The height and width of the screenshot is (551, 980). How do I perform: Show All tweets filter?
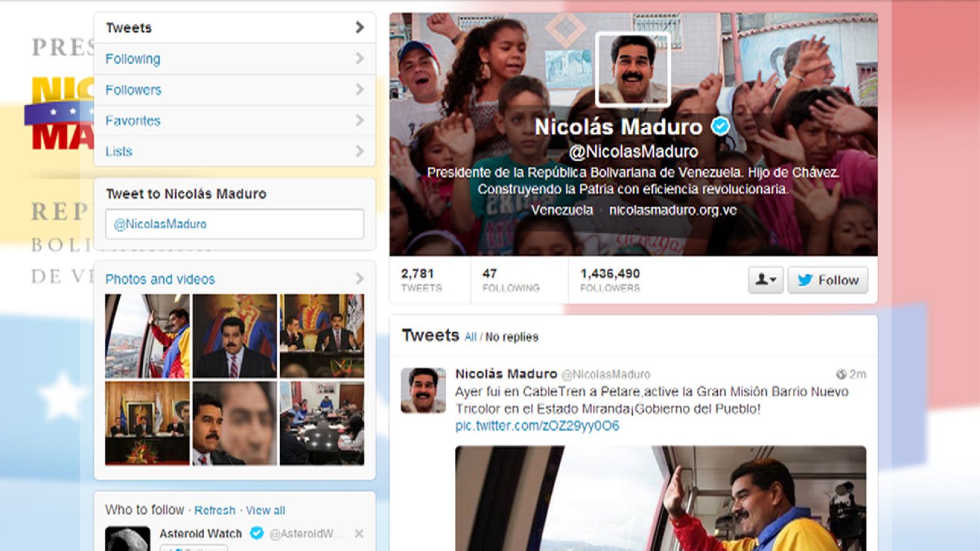point(470,337)
